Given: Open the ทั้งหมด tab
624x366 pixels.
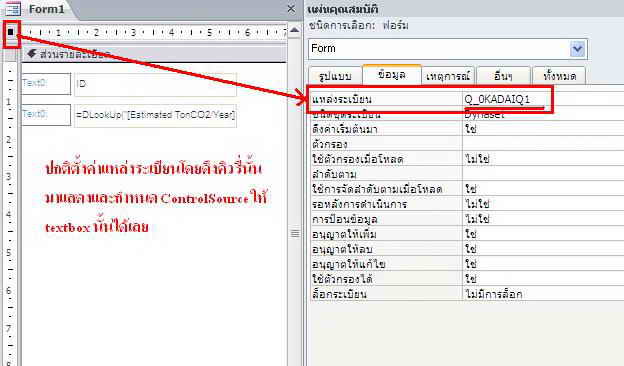Looking at the screenshot, I should click(559, 76).
